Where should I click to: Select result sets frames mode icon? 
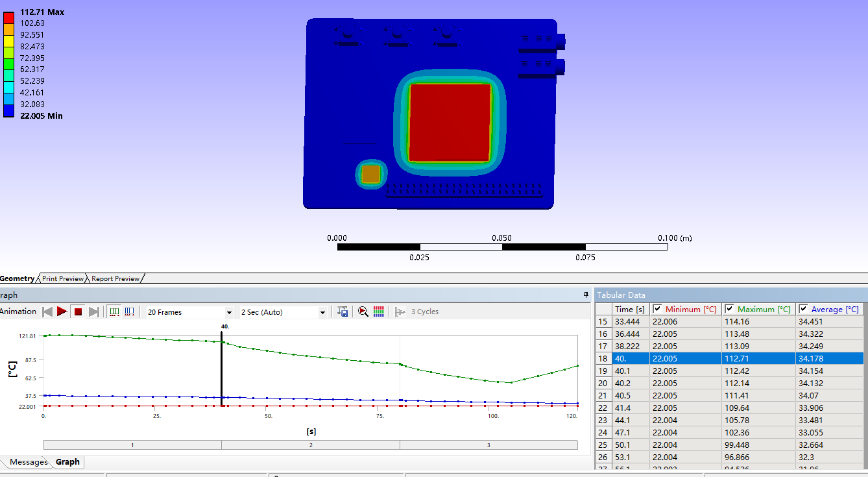coord(129,312)
